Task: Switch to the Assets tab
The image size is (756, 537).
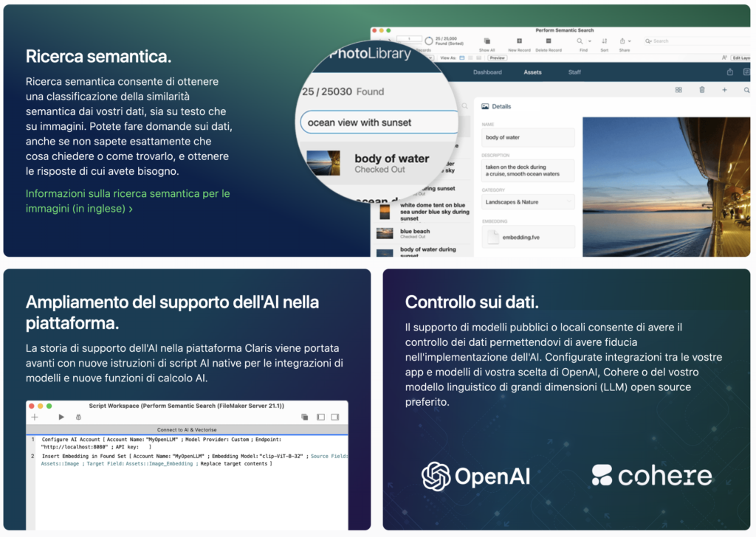Action: (532, 72)
